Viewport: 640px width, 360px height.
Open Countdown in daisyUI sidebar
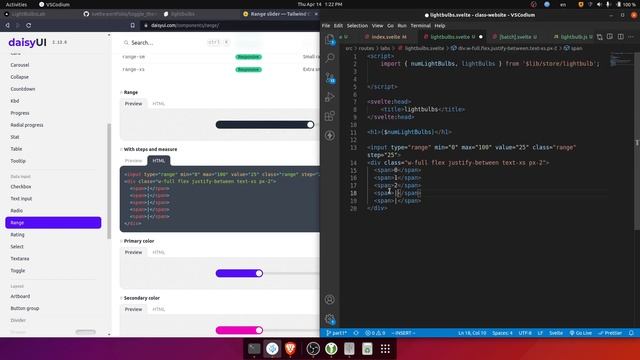coord(23,89)
